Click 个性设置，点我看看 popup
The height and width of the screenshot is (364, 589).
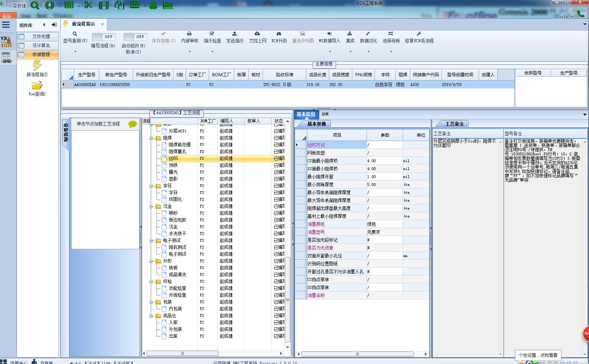click(x=538, y=355)
